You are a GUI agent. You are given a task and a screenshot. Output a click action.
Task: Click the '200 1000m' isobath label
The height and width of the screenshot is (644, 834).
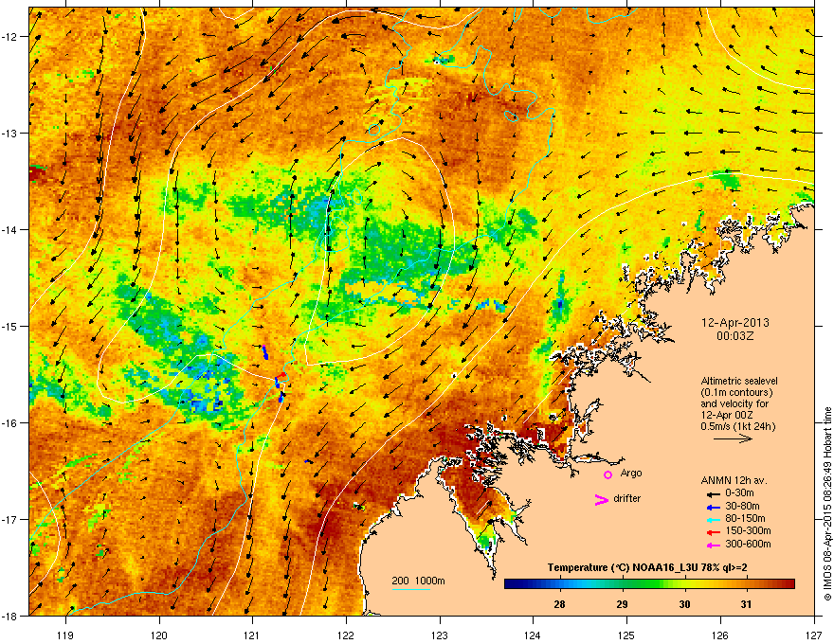tap(418, 581)
